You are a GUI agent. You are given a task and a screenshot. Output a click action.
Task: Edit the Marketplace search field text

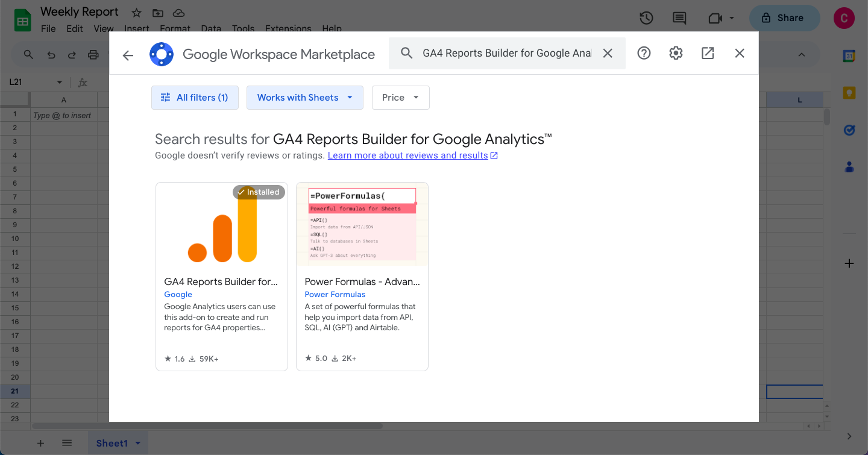(507, 53)
